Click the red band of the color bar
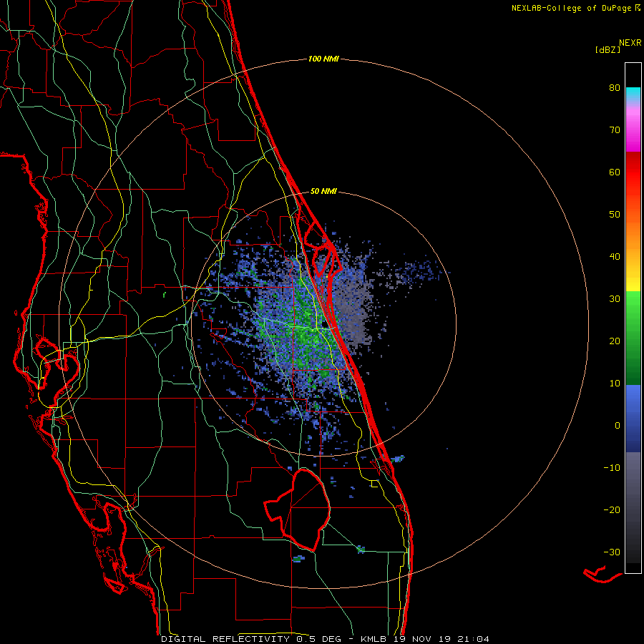This screenshot has height=644, width=644. (x=633, y=177)
